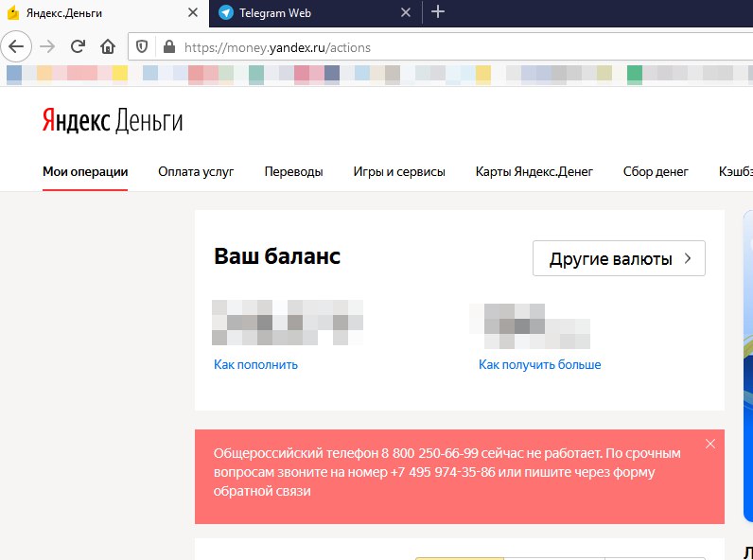This screenshot has width=753, height=560.
Task: Click the Как пополнить link
Action: tap(255, 364)
